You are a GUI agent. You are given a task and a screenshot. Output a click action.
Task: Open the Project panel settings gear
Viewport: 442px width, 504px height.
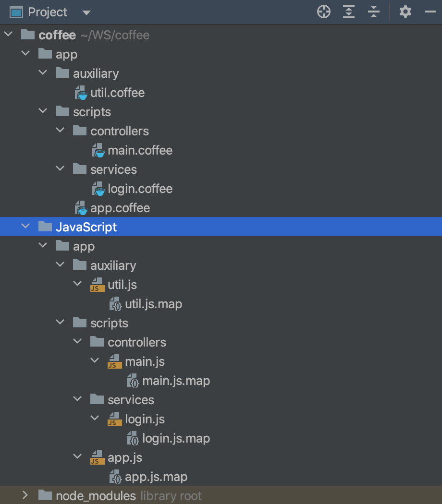[405, 12]
